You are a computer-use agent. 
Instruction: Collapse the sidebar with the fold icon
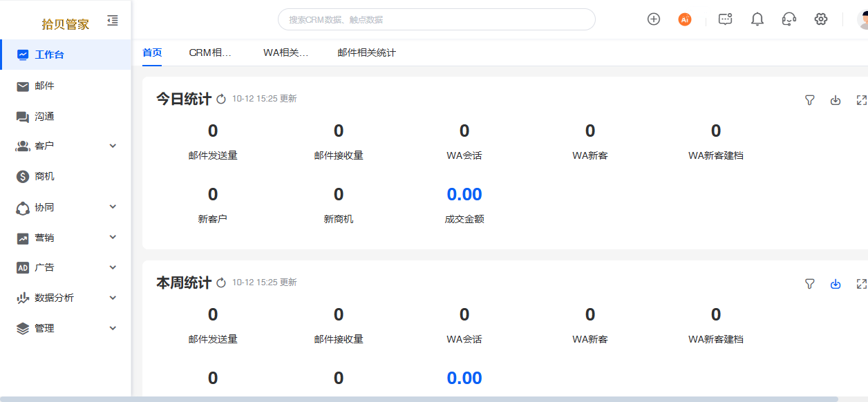(113, 21)
